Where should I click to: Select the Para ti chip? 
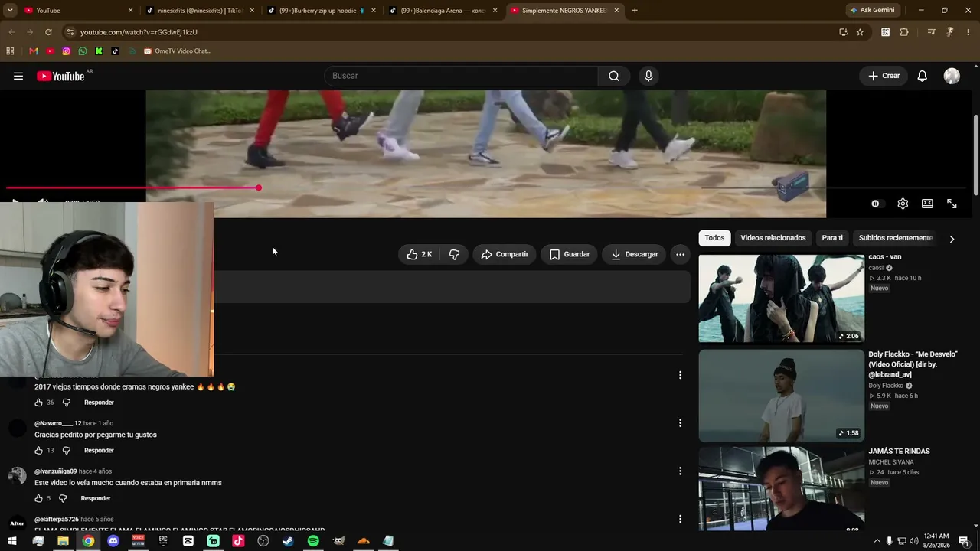[832, 238]
